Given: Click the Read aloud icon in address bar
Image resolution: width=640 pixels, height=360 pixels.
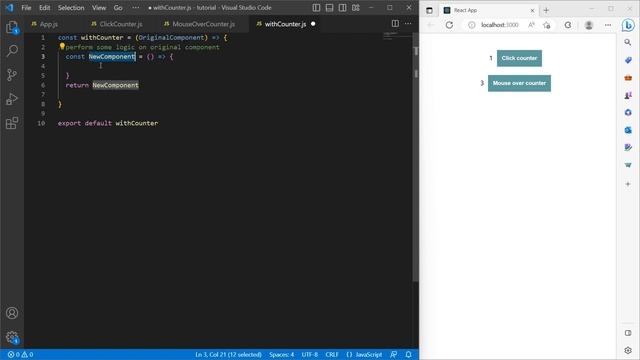Looking at the screenshot, I should pyautogui.click(x=531, y=25).
